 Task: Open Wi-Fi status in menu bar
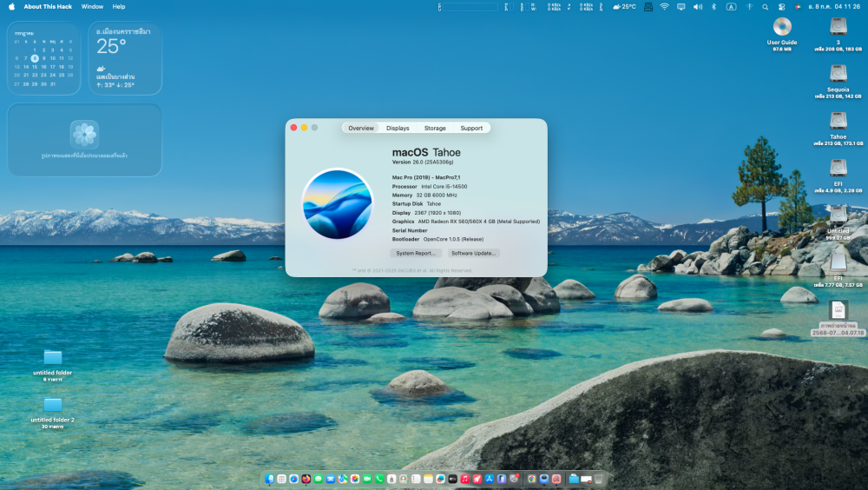point(664,7)
